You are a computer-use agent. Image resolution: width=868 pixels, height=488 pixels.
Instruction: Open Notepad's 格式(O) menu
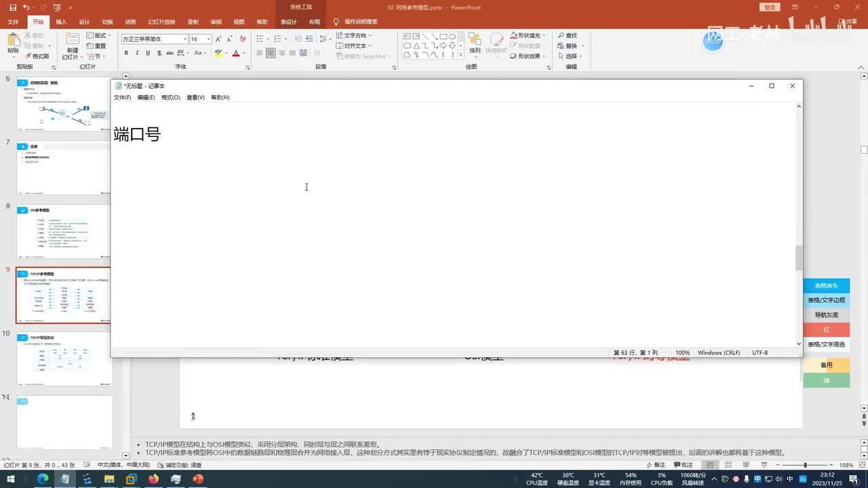pos(171,98)
